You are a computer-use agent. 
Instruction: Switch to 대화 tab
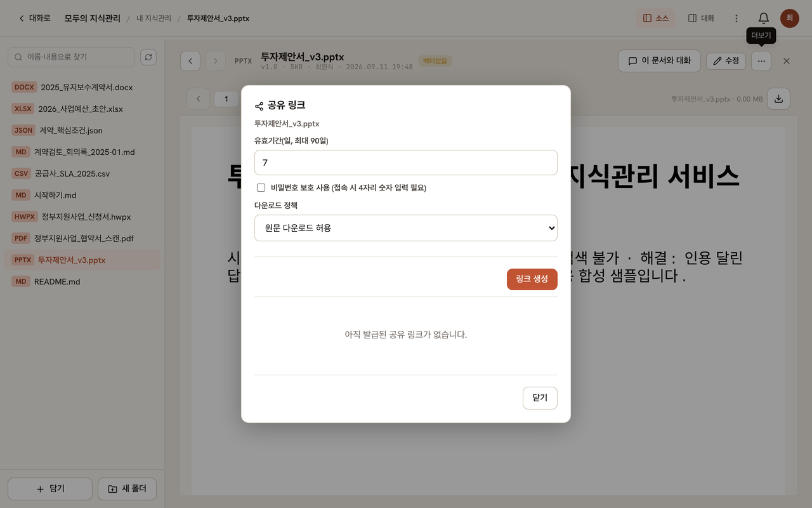tap(701, 18)
